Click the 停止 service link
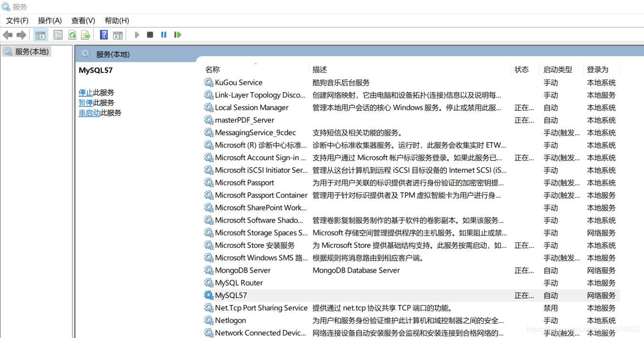The width and height of the screenshot is (644, 338). [x=86, y=92]
